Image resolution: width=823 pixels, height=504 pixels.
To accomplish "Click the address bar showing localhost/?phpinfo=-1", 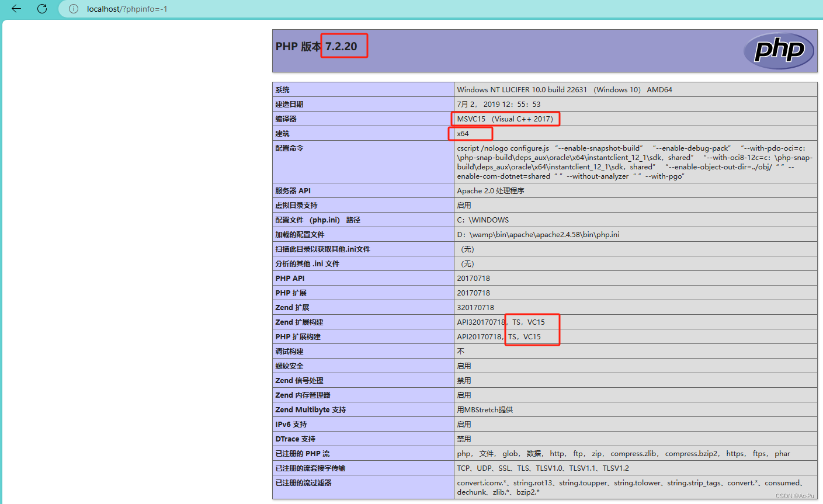I will 146,9.
